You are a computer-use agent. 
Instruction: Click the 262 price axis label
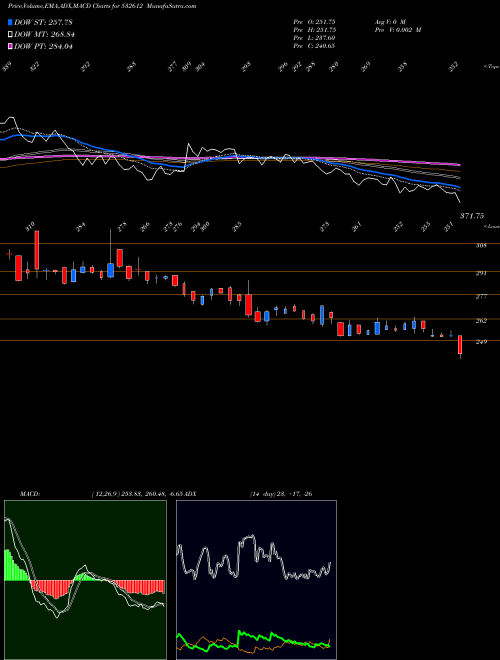pyautogui.click(x=481, y=321)
